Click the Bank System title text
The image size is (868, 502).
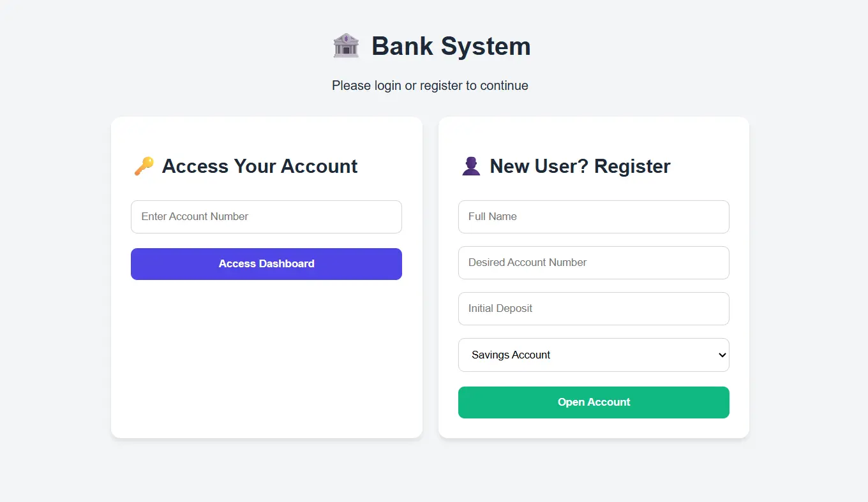tap(451, 45)
